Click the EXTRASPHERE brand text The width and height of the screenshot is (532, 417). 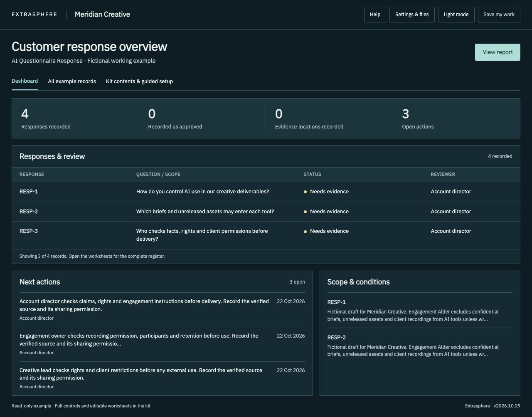click(34, 15)
